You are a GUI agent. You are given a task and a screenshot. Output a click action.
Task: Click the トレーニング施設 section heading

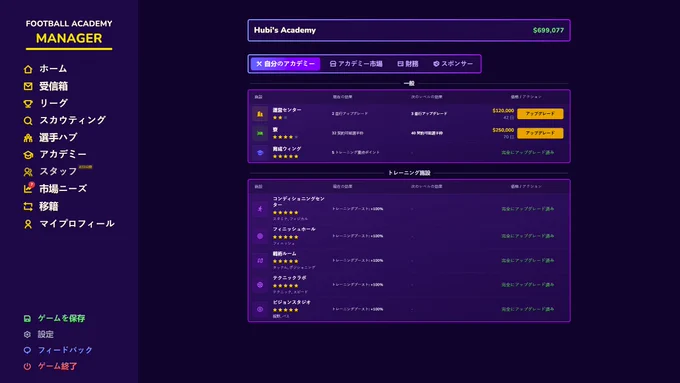pos(409,173)
